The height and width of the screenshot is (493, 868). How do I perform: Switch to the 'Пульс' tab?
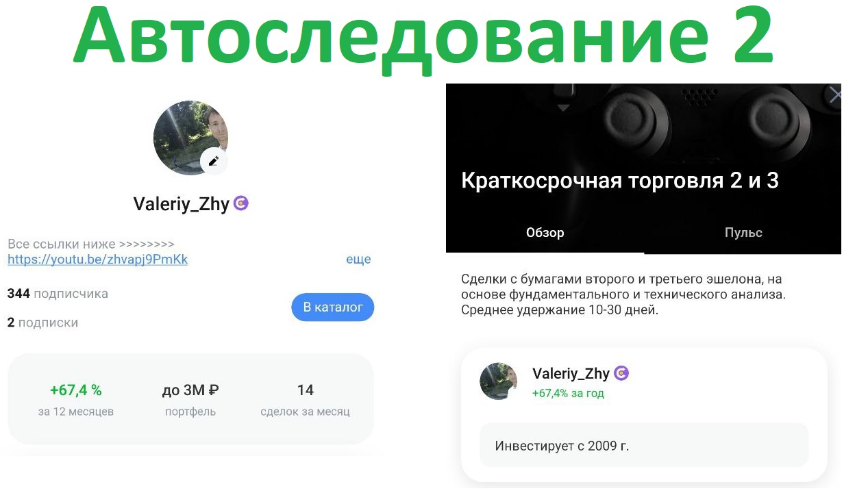743,233
